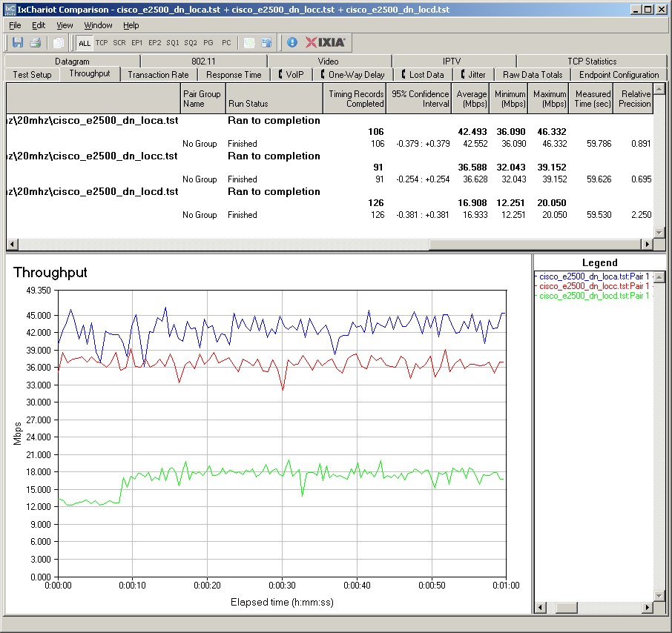Screen dimensions: 672x633
Task: Open the Window menu
Action: tap(98, 25)
